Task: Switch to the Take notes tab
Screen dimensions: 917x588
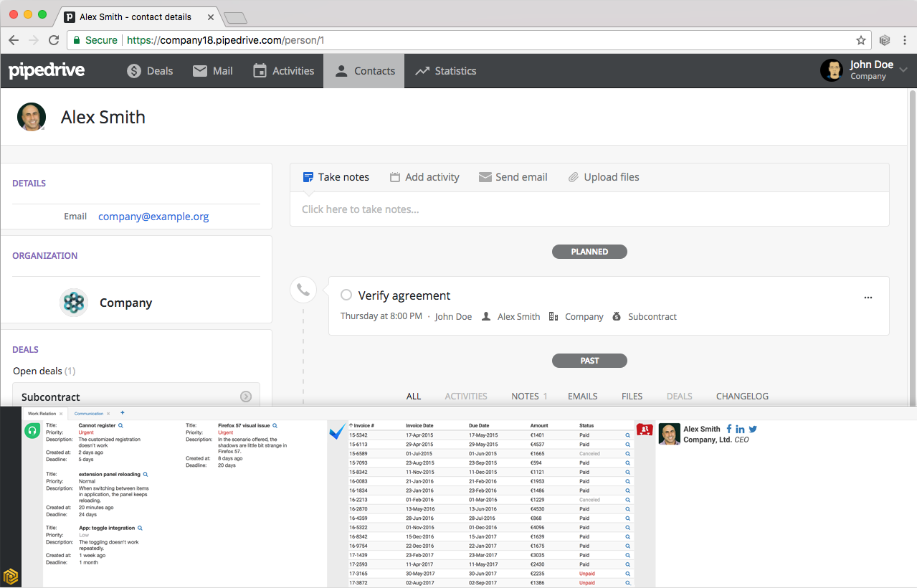Action: coord(336,177)
